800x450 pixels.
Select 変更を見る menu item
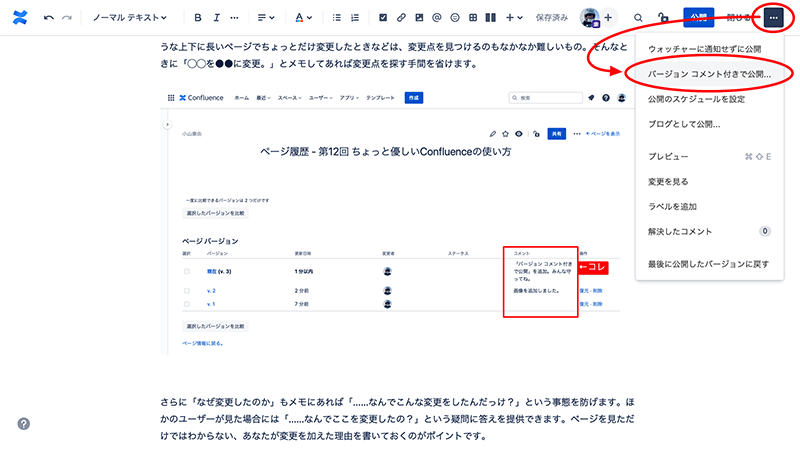pyautogui.click(x=710, y=182)
